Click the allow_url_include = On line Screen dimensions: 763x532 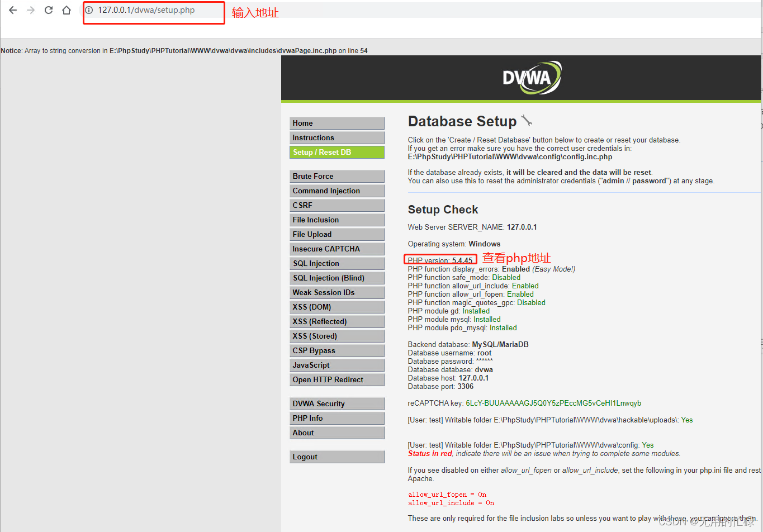coord(451,503)
